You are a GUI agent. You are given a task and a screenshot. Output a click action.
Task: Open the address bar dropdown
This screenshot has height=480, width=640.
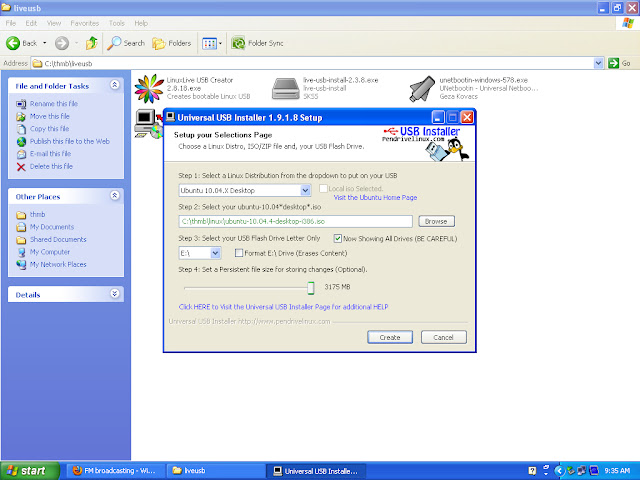(598, 63)
